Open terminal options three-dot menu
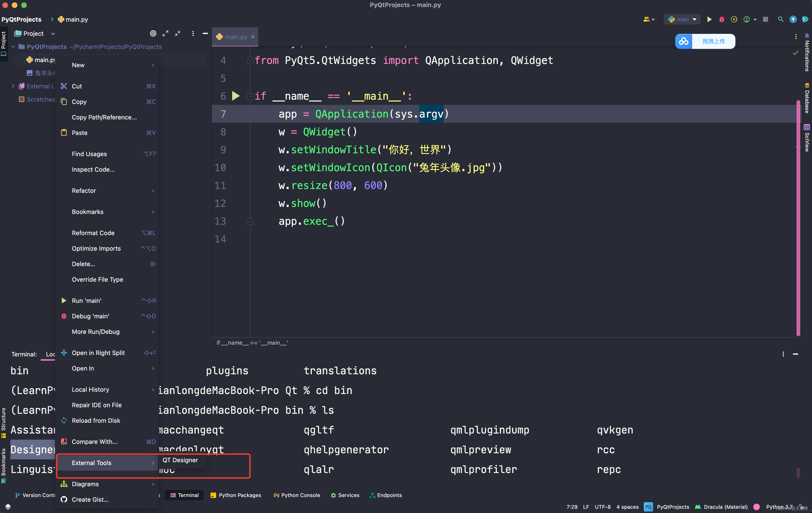This screenshot has width=812, height=513. (x=783, y=354)
